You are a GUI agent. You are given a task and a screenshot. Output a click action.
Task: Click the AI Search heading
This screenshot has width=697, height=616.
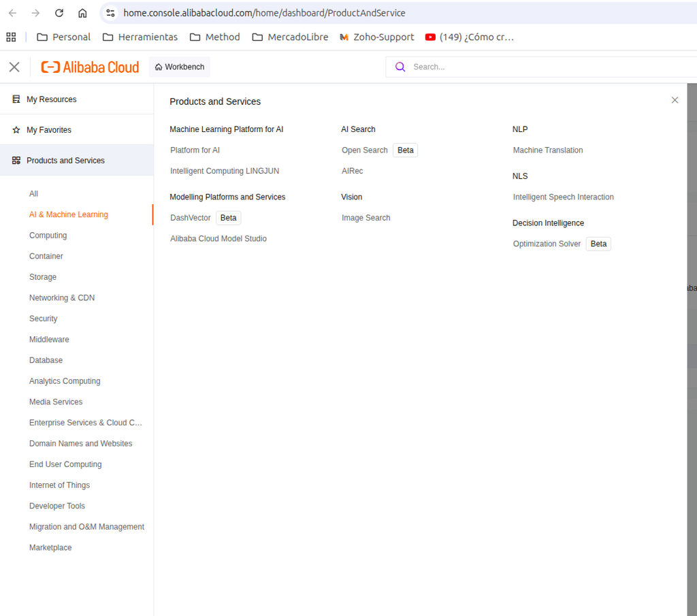pos(358,129)
